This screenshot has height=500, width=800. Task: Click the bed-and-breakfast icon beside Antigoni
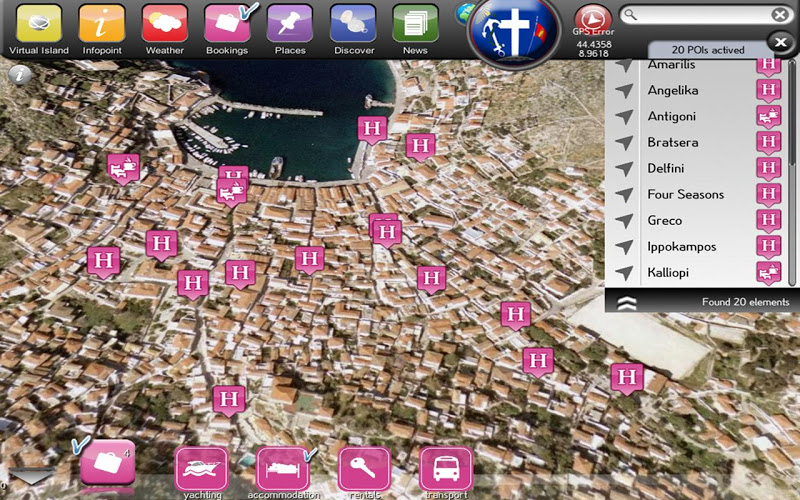pos(768,117)
